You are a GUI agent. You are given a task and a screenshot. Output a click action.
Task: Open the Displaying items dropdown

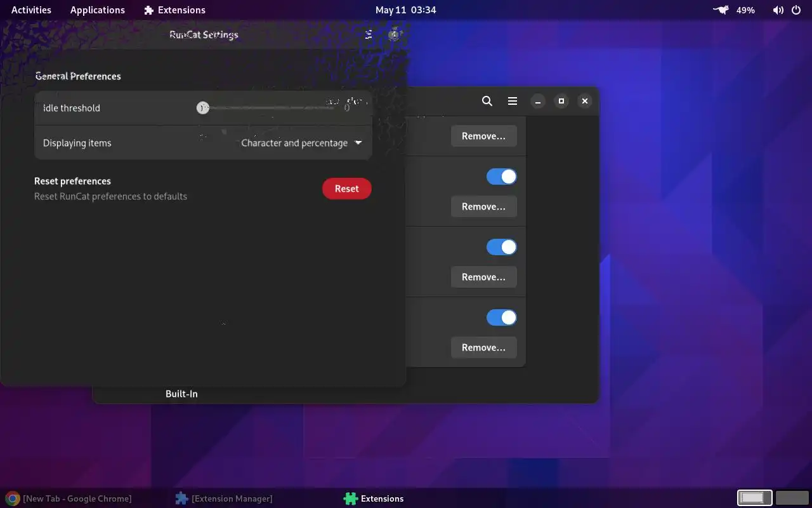pos(301,143)
